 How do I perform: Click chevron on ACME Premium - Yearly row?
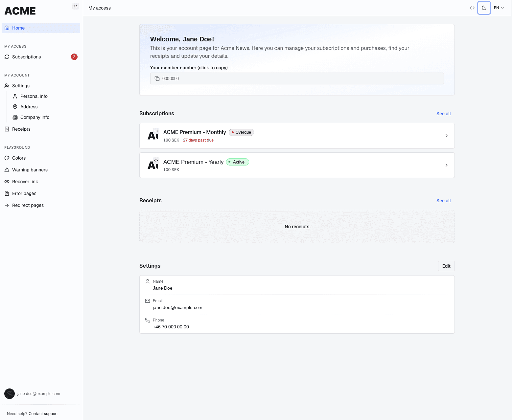click(446, 165)
